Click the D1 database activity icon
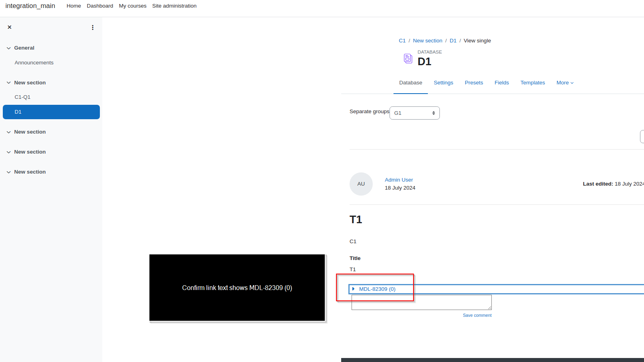Screen dimensions: 644x362 [x=408, y=58]
